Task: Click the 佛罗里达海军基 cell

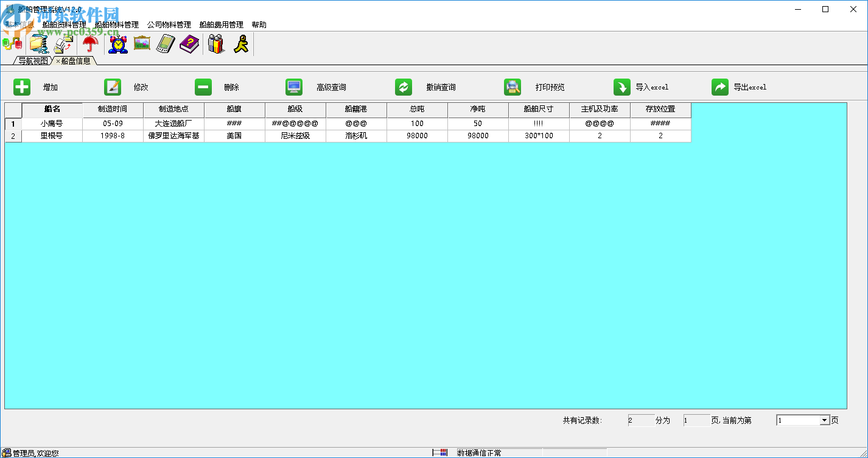Action: pos(174,136)
